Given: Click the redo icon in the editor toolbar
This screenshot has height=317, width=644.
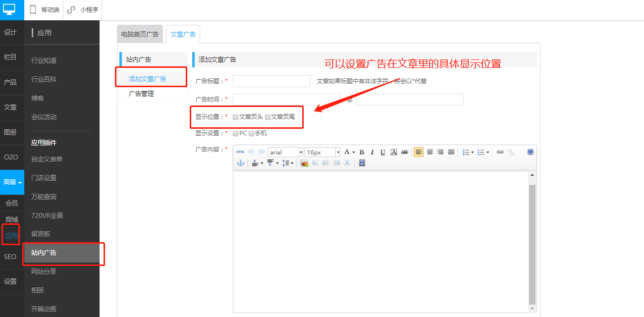Looking at the screenshot, I should (x=262, y=152).
